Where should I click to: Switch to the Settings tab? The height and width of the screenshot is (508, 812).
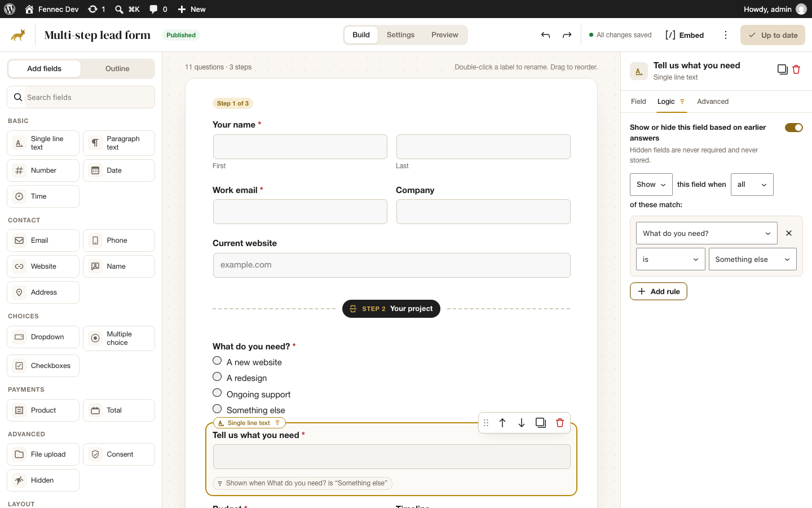coord(400,35)
